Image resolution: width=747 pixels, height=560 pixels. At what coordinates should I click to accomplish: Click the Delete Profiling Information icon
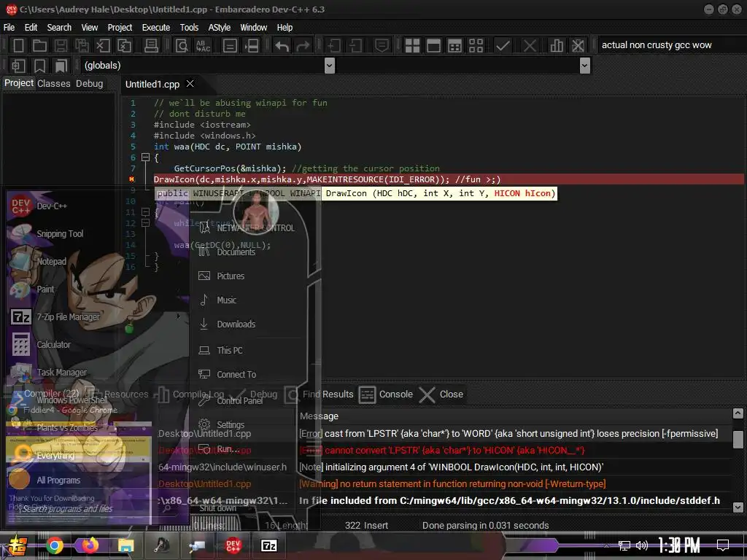578,46
